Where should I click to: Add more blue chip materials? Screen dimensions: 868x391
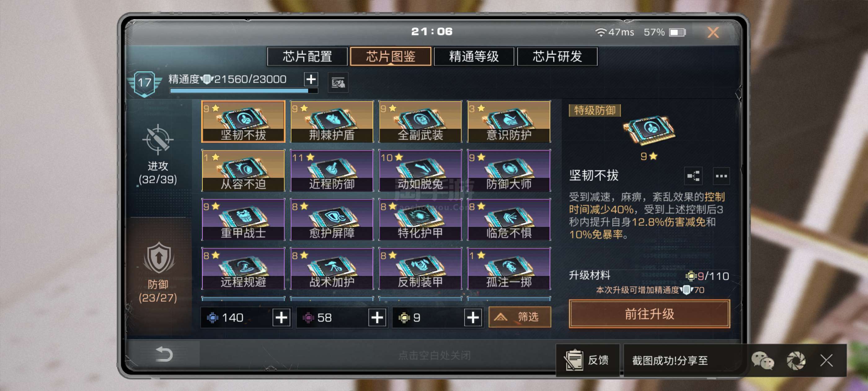(281, 317)
